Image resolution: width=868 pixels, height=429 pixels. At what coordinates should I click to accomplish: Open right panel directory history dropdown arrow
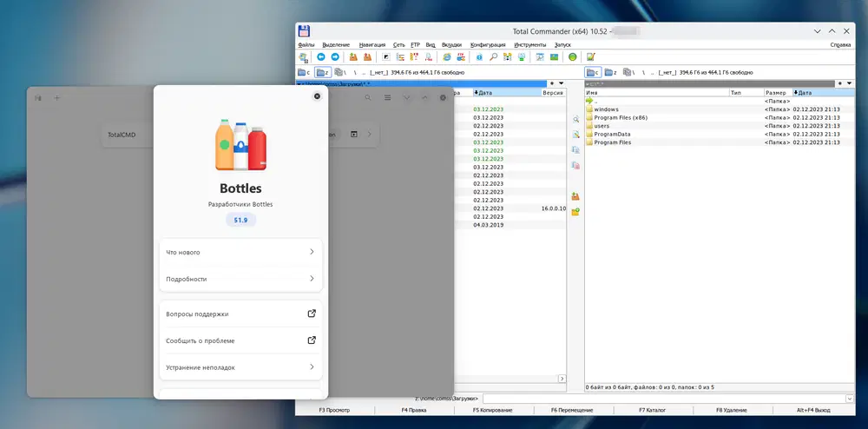click(850, 83)
